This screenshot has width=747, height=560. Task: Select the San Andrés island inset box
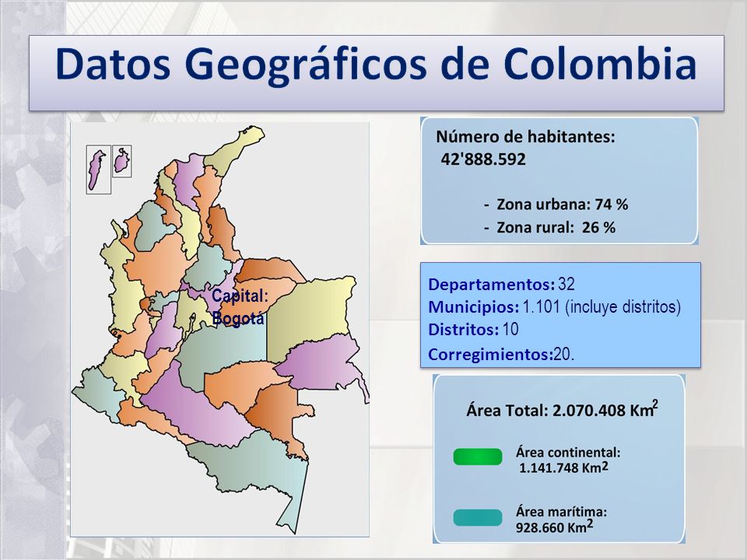tap(99, 170)
